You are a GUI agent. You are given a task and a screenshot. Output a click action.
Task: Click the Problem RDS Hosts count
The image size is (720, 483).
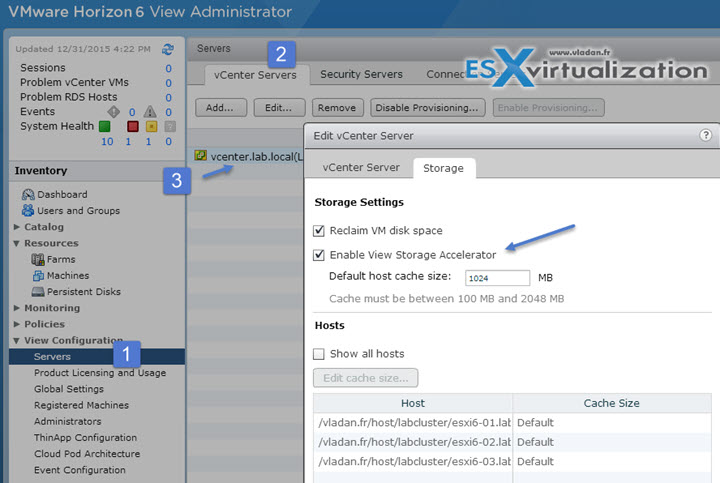(x=169, y=98)
